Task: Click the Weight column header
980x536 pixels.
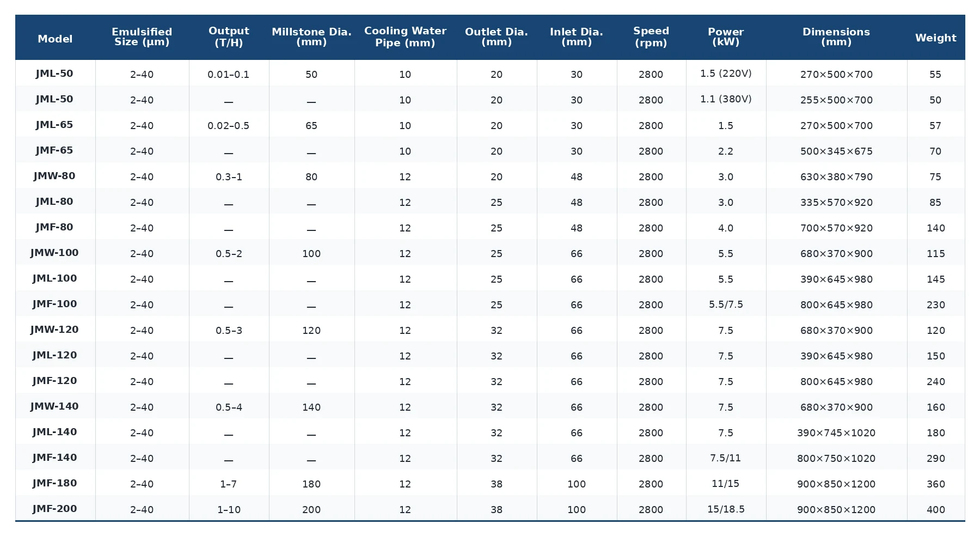Action: (935, 38)
